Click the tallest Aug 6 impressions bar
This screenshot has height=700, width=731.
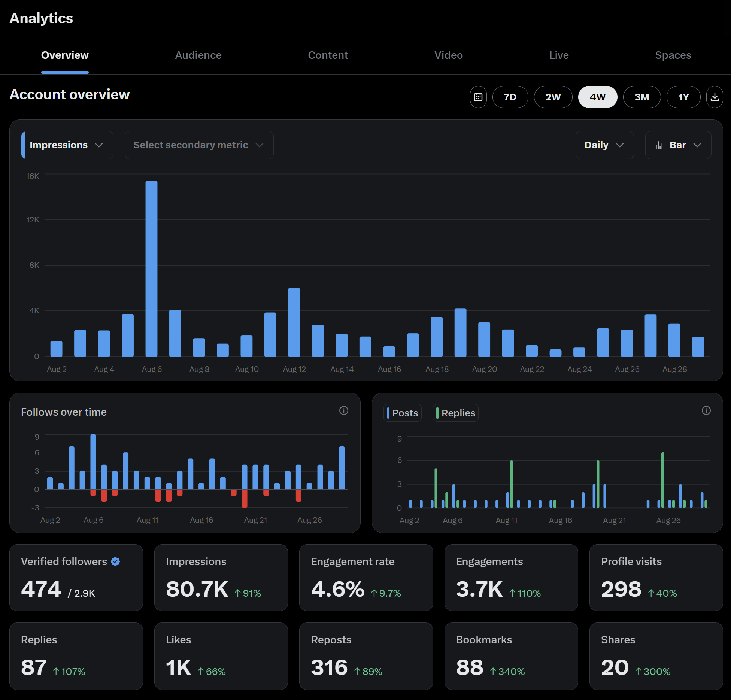[x=151, y=268]
